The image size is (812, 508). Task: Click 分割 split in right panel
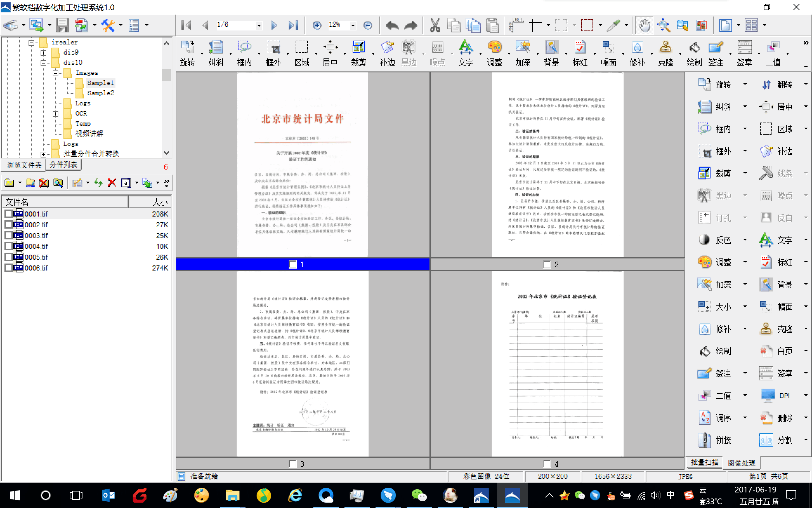[777, 440]
